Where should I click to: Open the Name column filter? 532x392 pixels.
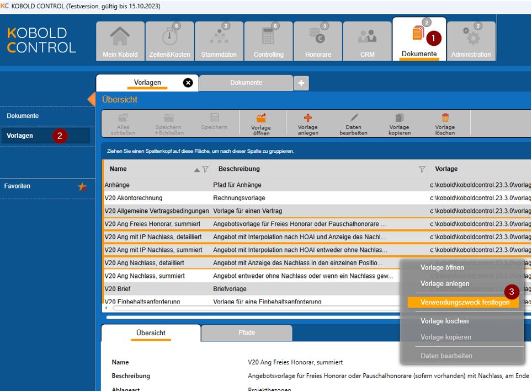point(205,169)
